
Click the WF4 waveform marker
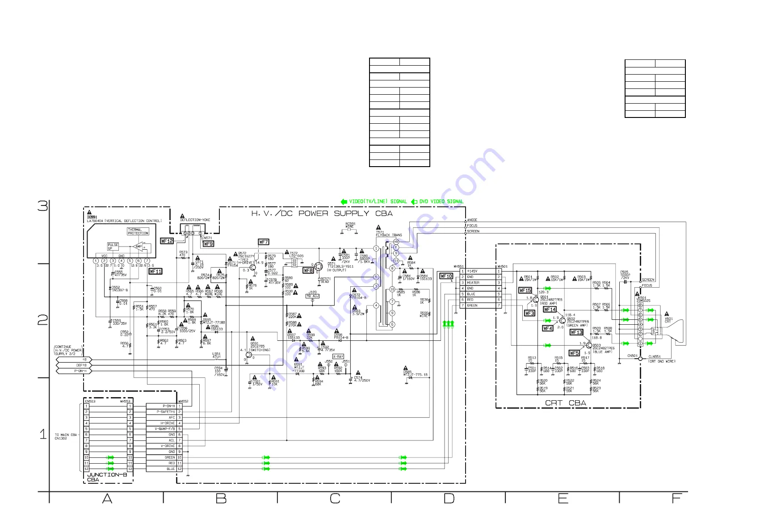[x=548, y=328]
